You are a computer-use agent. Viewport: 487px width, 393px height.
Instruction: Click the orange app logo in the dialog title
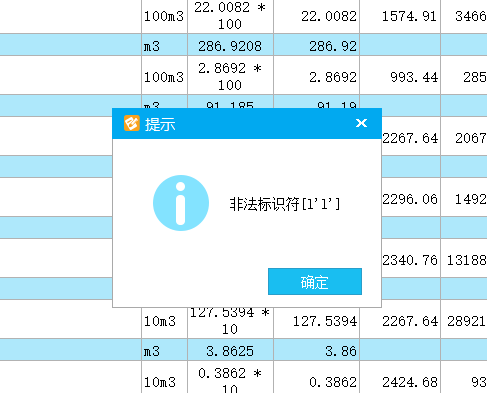click(132, 123)
